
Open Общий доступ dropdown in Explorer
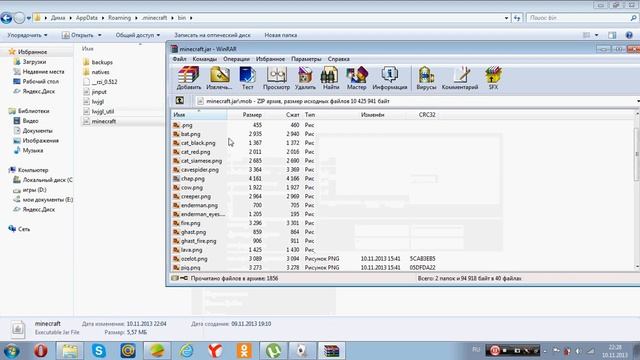click(138, 35)
